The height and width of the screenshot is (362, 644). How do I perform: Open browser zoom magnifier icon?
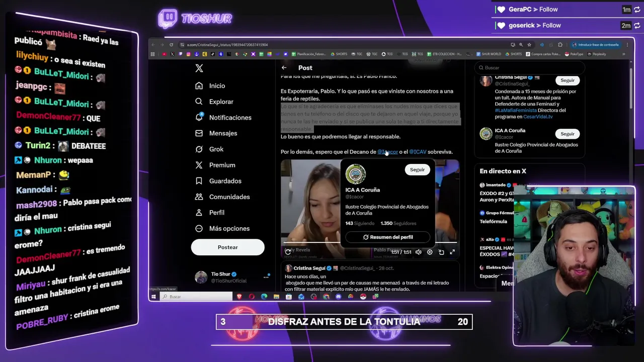click(x=521, y=45)
